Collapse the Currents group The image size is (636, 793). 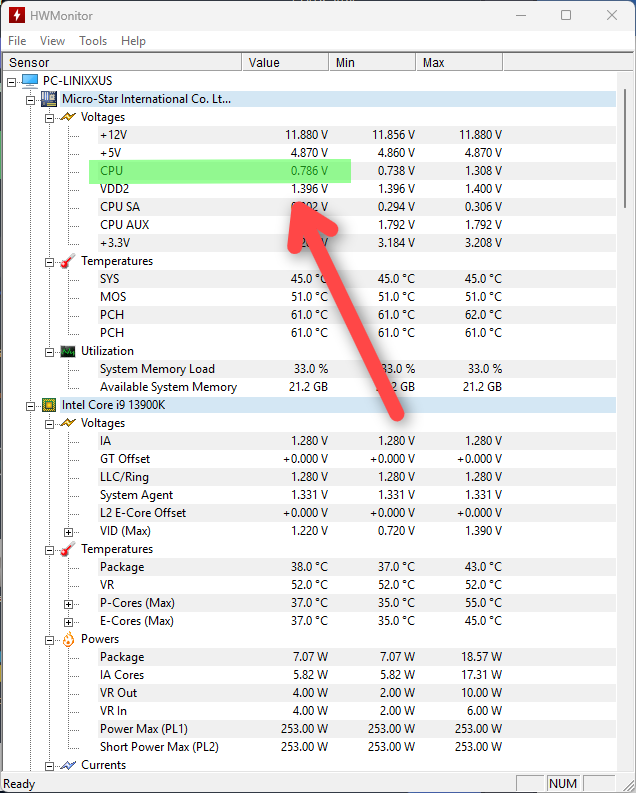point(50,766)
